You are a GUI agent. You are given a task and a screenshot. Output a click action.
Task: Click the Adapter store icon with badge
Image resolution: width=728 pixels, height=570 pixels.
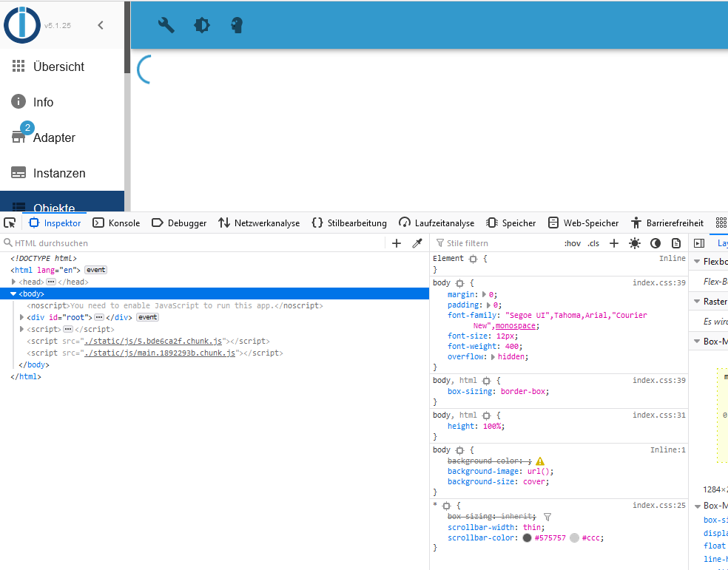[x=18, y=138]
